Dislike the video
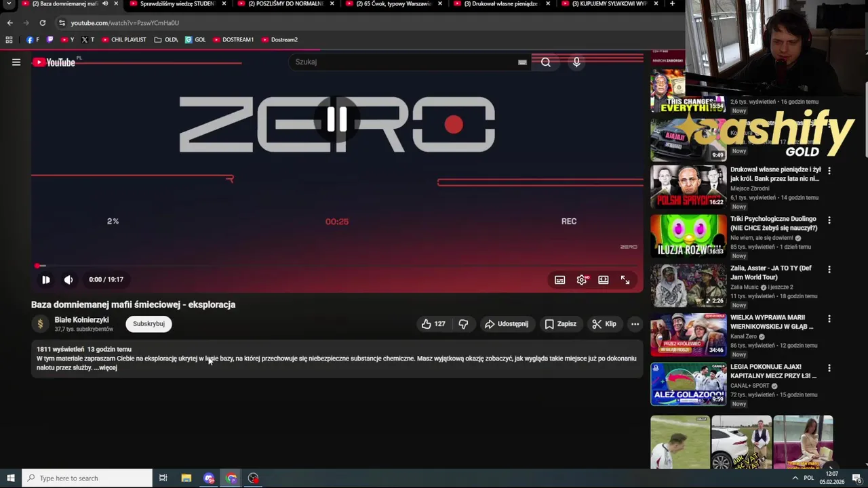The image size is (868, 488). (x=463, y=324)
